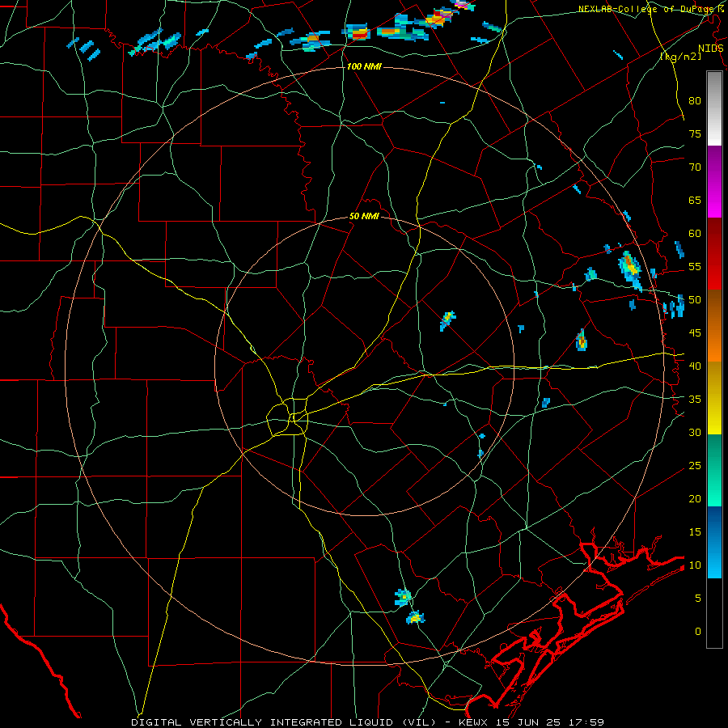Click the 100 NMI range ring label
Image resolution: width=728 pixels, height=728 pixels.
pyautogui.click(x=364, y=66)
